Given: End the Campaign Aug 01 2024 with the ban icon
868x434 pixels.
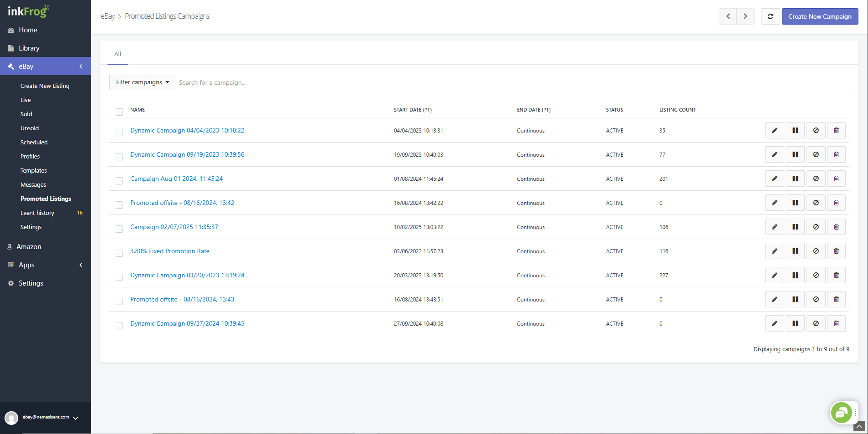Looking at the screenshot, I should [816, 179].
